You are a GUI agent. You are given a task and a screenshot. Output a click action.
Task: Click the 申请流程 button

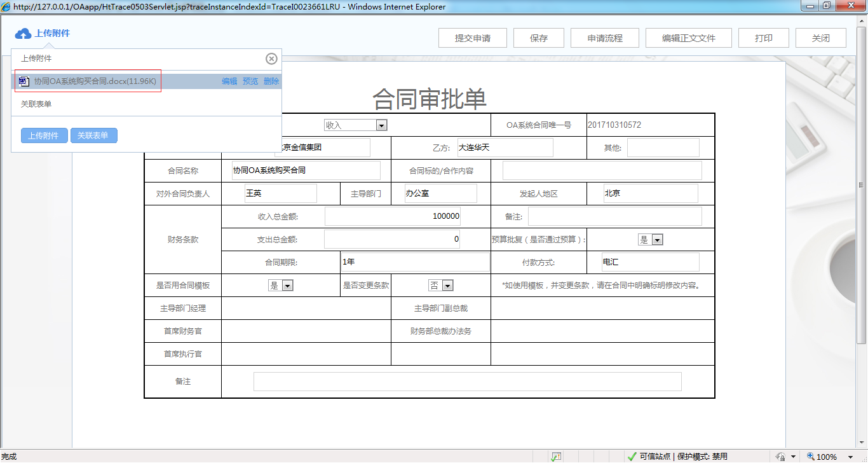pyautogui.click(x=604, y=38)
